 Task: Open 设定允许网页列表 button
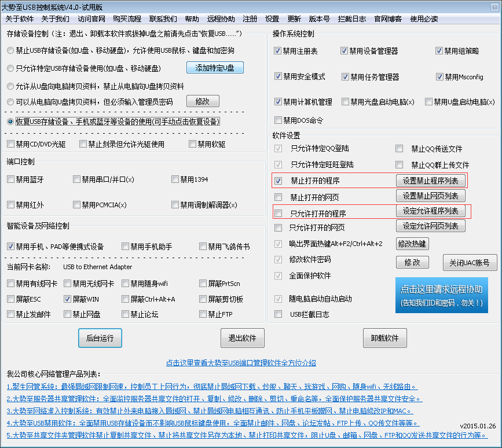[x=430, y=226]
